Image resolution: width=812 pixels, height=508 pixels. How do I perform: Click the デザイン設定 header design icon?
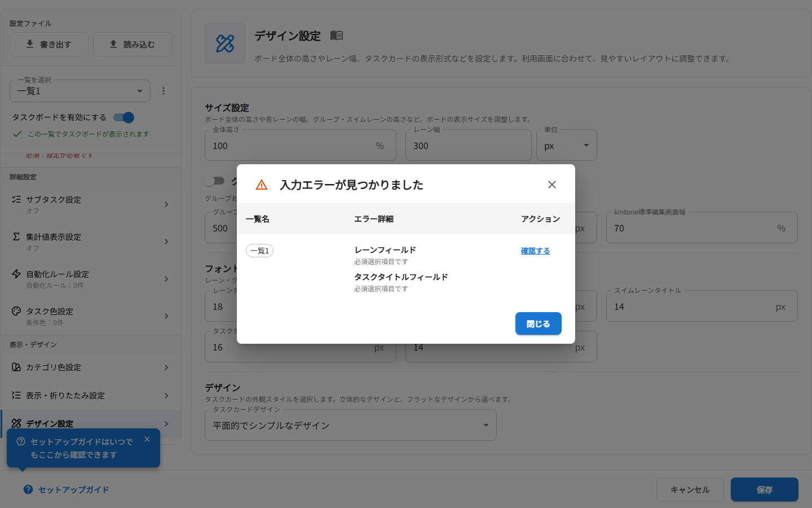225,43
